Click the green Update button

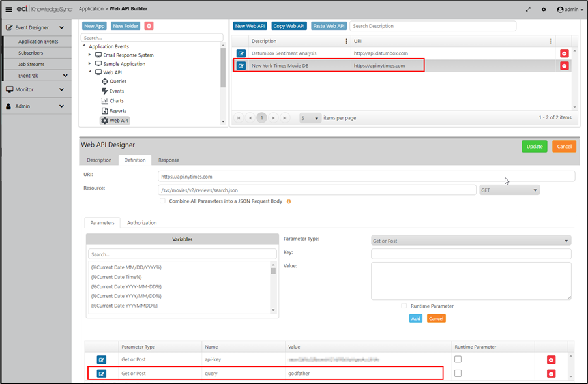pyautogui.click(x=535, y=146)
